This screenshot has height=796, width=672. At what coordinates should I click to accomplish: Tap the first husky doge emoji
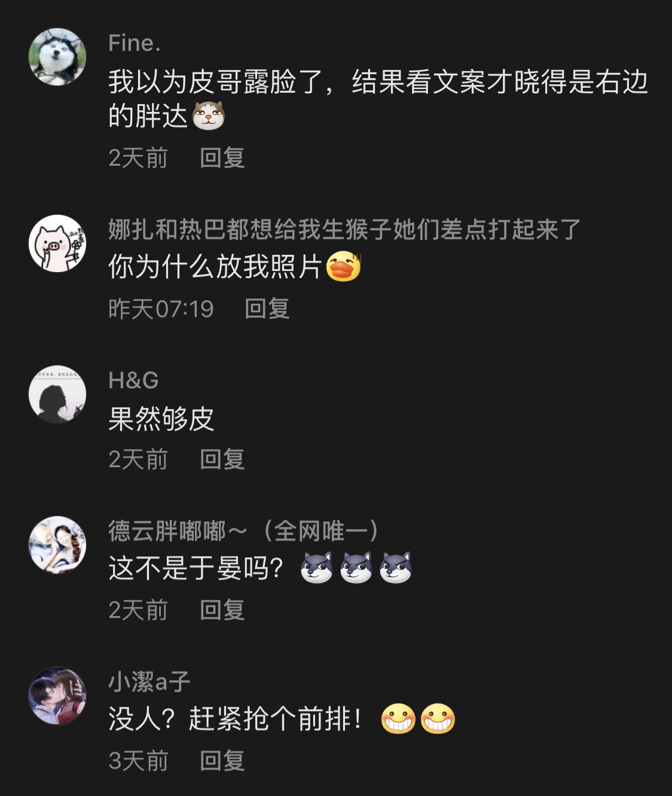(317, 568)
